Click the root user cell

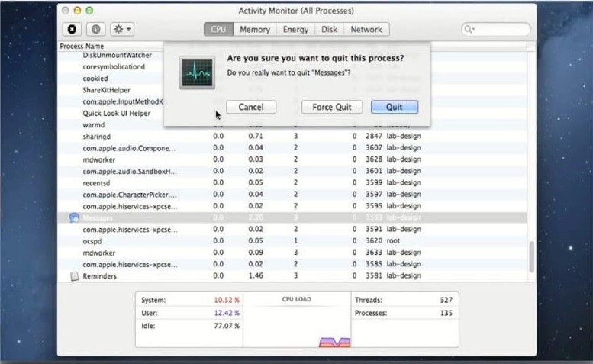click(x=393, y=241)
